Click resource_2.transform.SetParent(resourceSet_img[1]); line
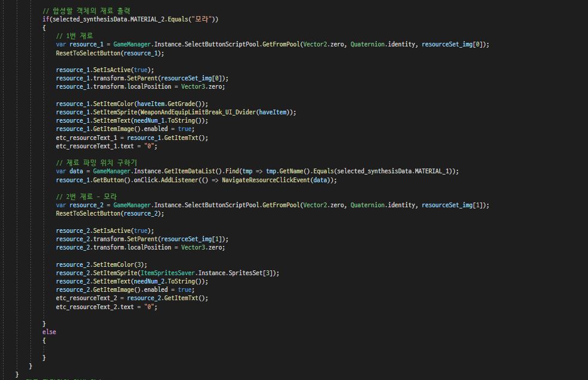The width and height of the screenshot is (588, 380). [x=142, y=239]
